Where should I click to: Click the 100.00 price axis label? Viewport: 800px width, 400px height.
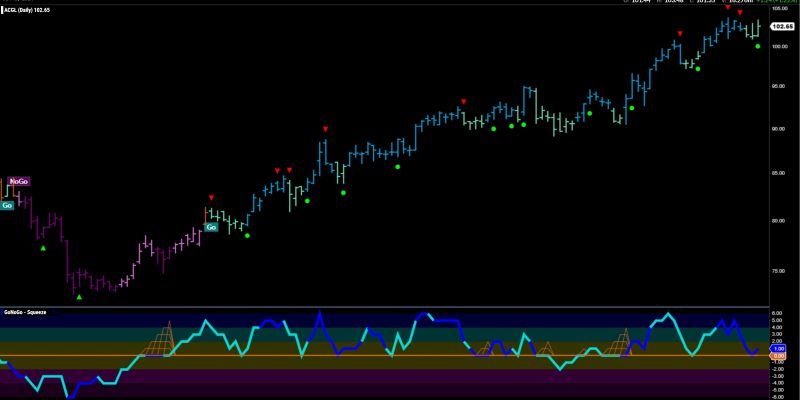coord(778,46)
